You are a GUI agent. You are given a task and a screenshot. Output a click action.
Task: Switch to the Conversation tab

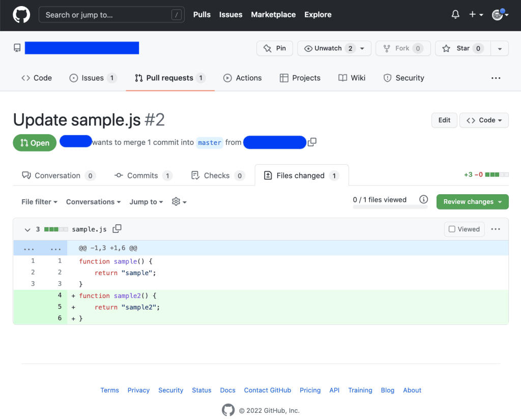tap(59, 175)
